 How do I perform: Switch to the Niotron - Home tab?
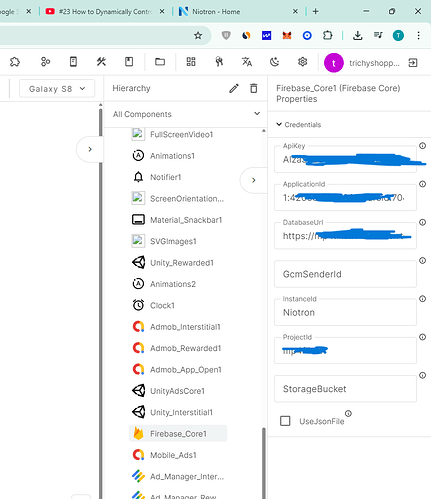238,12
